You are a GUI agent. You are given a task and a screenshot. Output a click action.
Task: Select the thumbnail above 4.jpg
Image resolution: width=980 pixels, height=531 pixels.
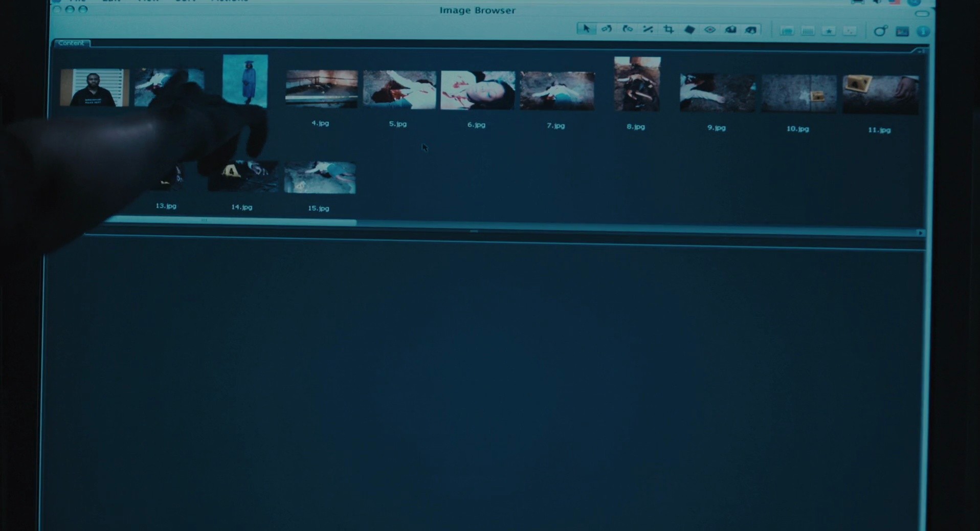[321, 89]
